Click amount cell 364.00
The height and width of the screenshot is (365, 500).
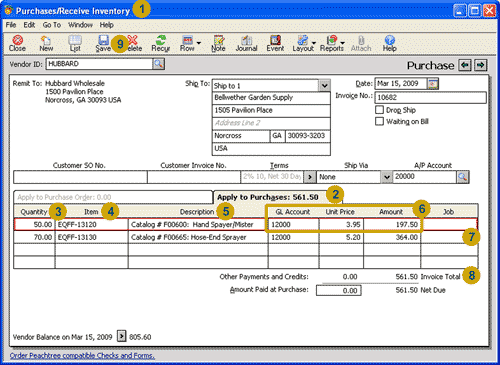[x=392, y=237]
